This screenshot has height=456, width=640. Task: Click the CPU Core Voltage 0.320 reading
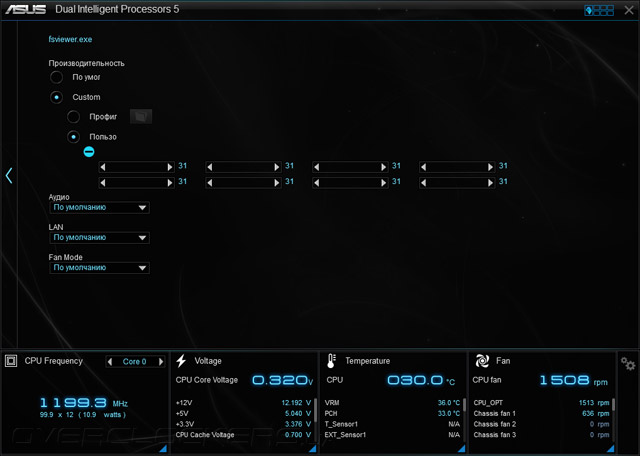(x=282, y=380)
